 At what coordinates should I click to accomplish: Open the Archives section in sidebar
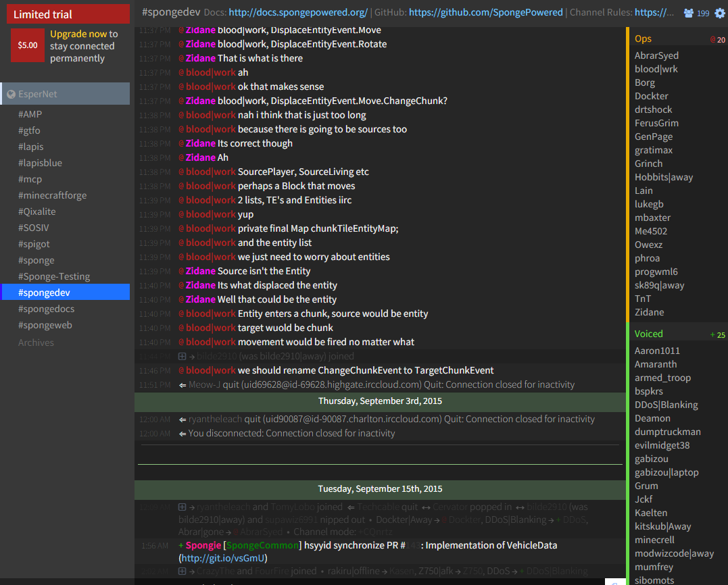coord(36,342)
